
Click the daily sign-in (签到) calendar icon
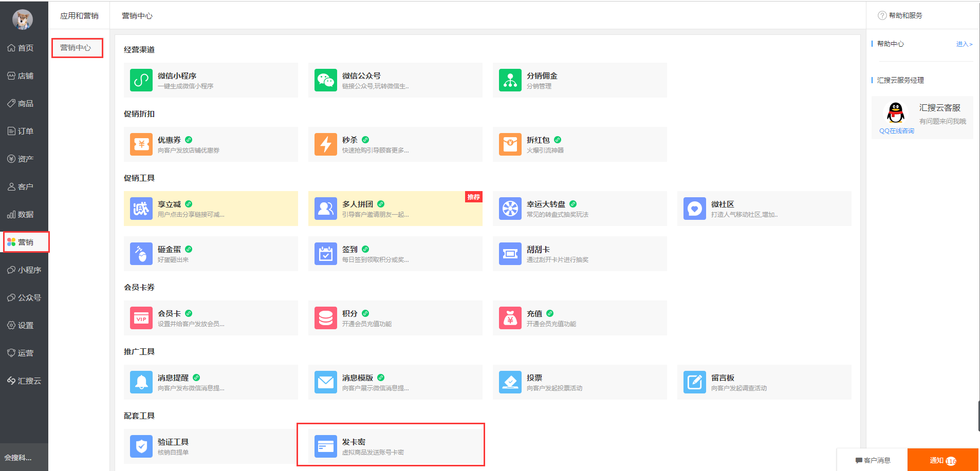click(325, 254)
